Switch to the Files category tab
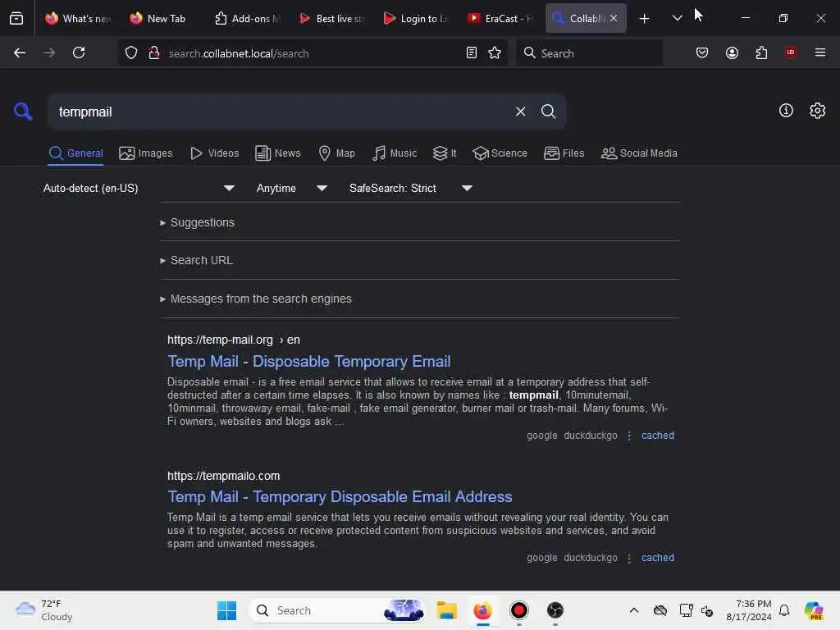This screenshot has width=840, height=630. coord(564,153)
